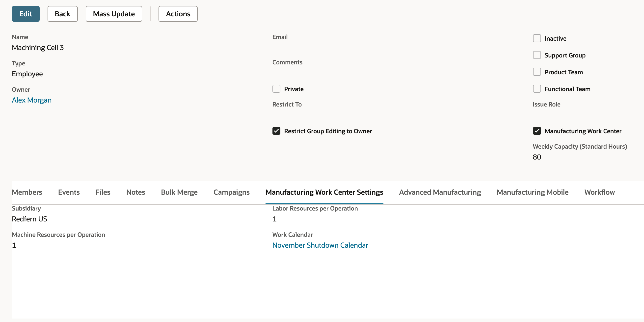Click the Type value 'Employee'
644x322 pixels.
[27, 74]
